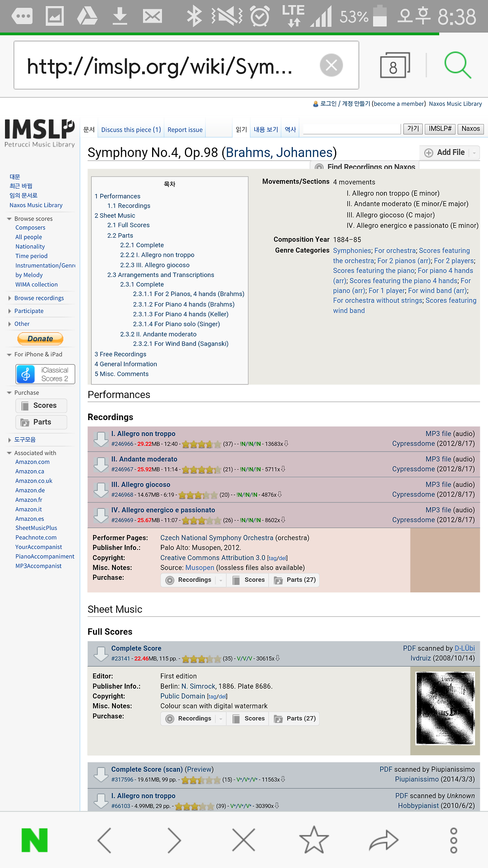Click Parts (27) in the Complete Score Purchase row

(x=295, y=718)
